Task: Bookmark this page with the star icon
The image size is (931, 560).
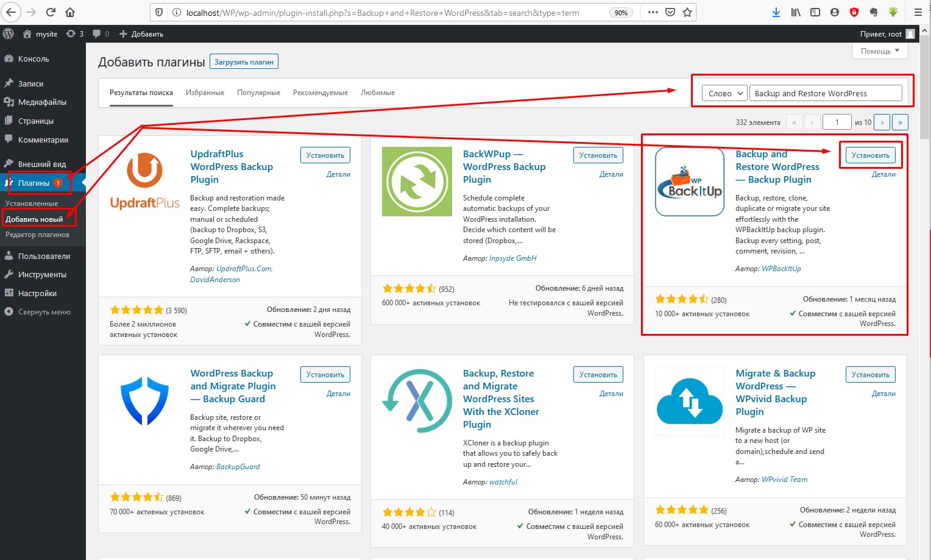Action: click(687, 12)
